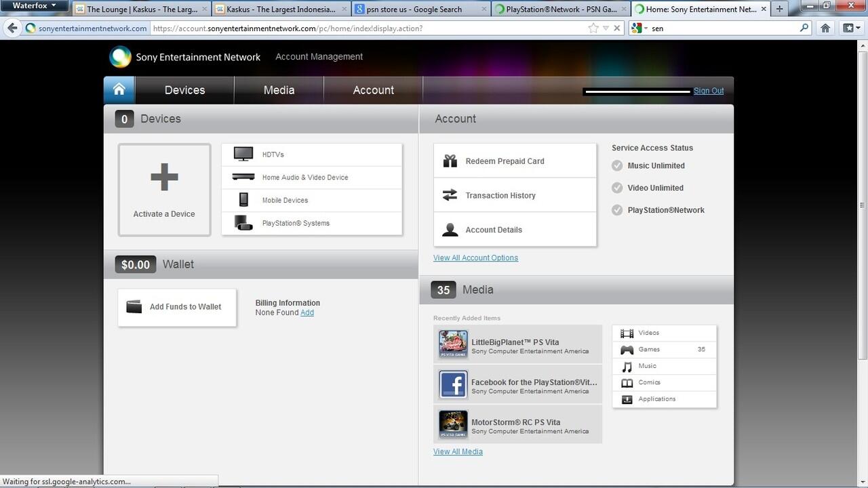Click Add Funds to Wallet button
Viewport: 868px width, 488px height.
pyautogui.click(x=177, y=307)
